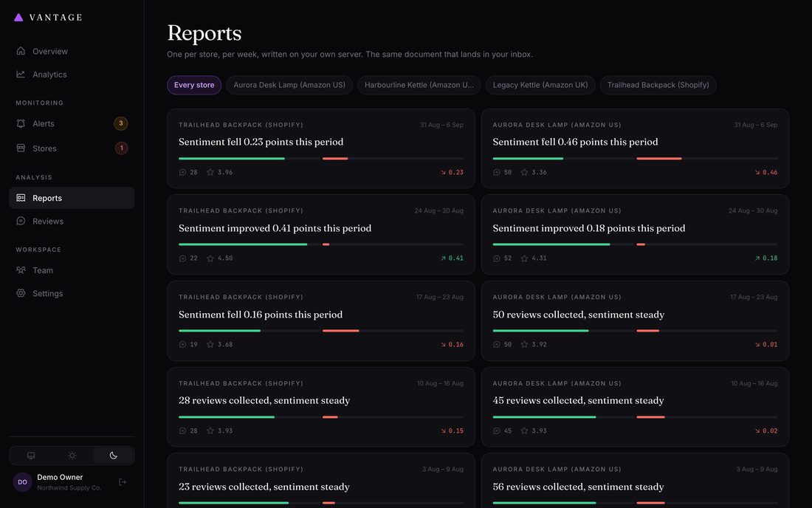The width and height of the screenshot is (812, 508).
Task: Switch to dark theme mode
Action: (x=114, y=456)
